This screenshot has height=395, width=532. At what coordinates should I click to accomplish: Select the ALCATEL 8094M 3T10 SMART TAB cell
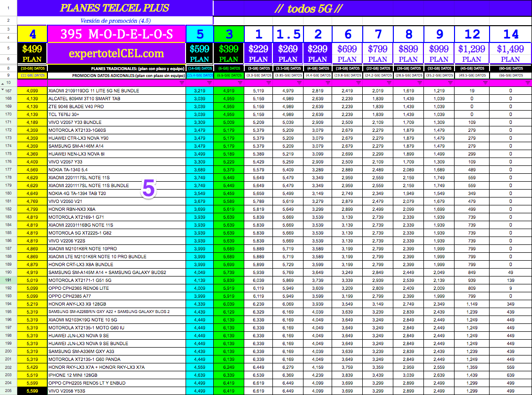pos(116,98)
